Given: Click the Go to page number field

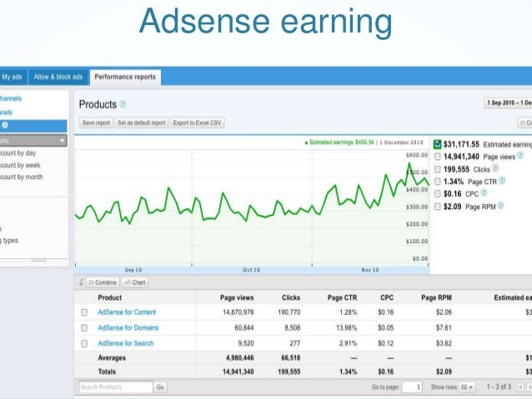Looking at the screenshot, I should click(412, 387).
